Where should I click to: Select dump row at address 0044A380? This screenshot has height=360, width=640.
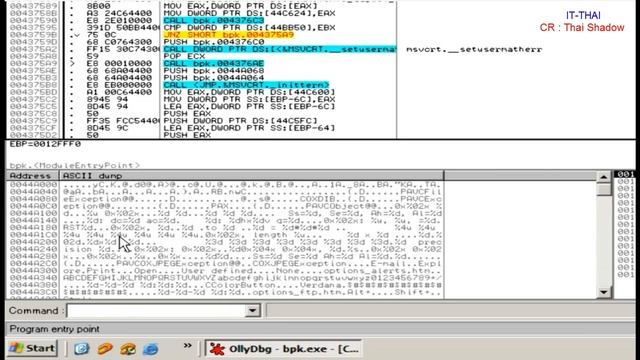pyautogui.click(x=225, y=285)
